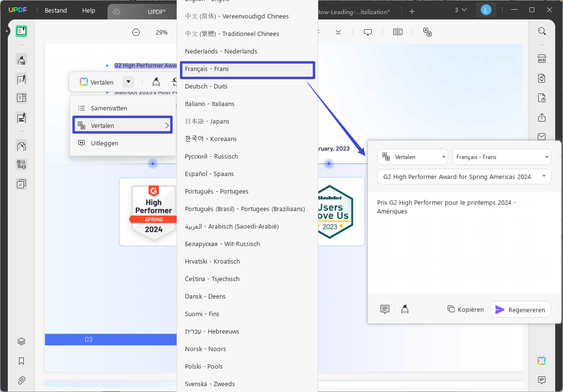This screenshot has height=392, width=563.
Task: Choose Dansk - Deens language option
Action: point(247,297)
